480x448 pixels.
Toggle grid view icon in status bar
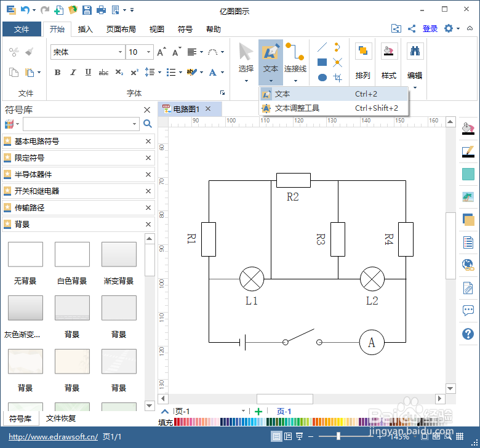click(x=460, y=436)
